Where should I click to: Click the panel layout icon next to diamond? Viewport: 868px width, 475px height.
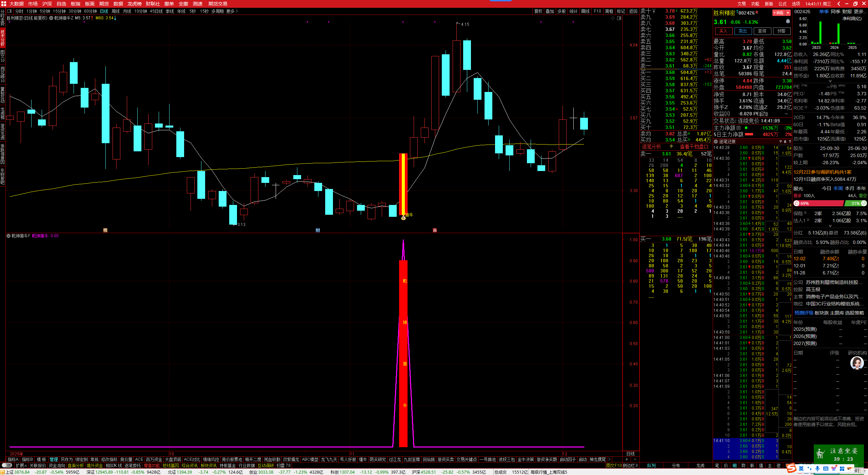coord(619,18)
